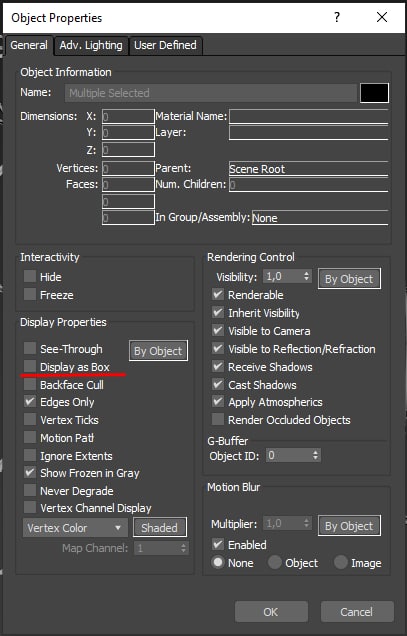Toggle Inherit Visibility checkbox
Viewport: 407px width, 636px height.
(x=218, y=312)
